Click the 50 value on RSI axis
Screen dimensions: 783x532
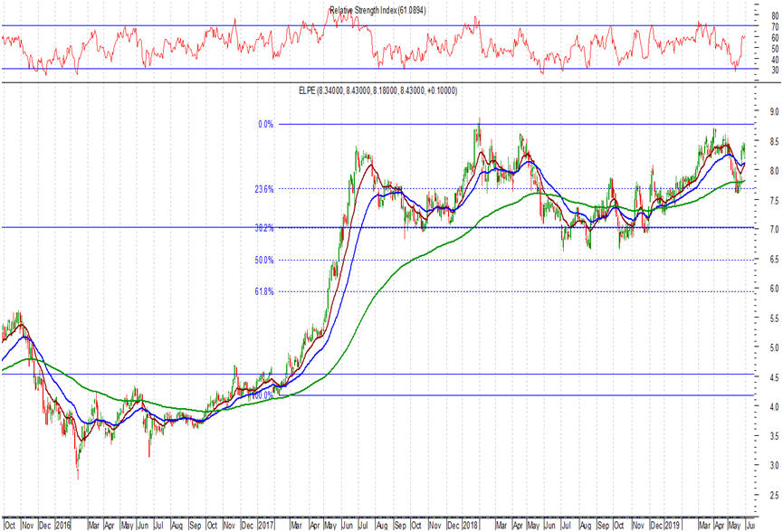775,49
